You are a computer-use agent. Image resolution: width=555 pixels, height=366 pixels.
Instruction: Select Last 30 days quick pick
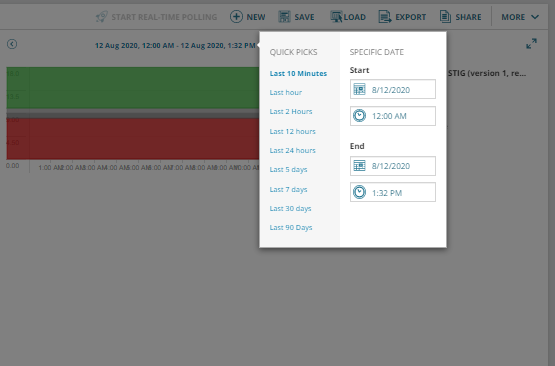point(290,208)
